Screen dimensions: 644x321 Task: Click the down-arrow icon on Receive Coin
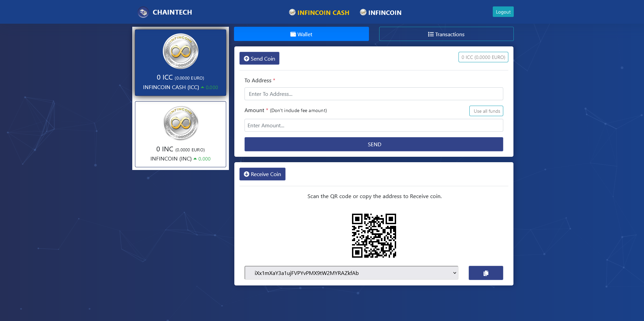(x=247, y=174)
